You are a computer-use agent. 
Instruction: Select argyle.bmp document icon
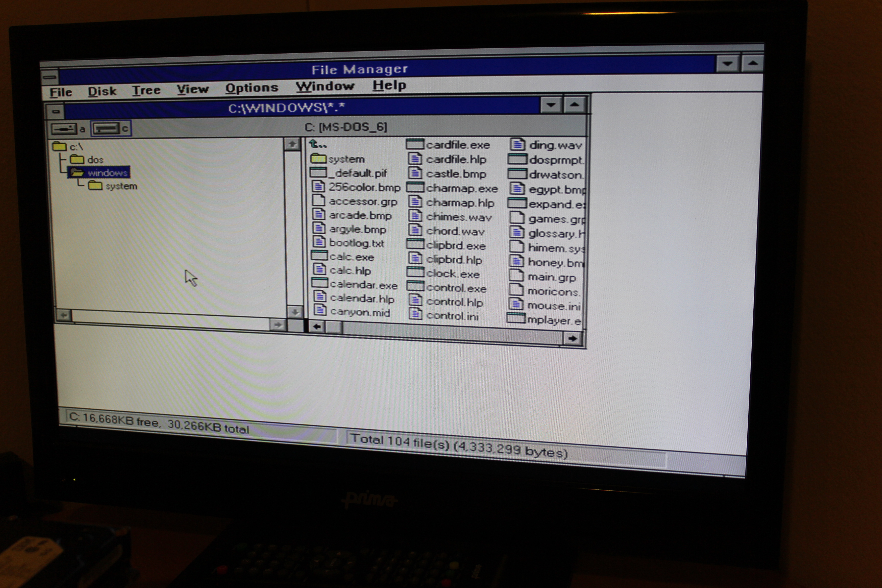pyautogui.click(x=319, y=228)
